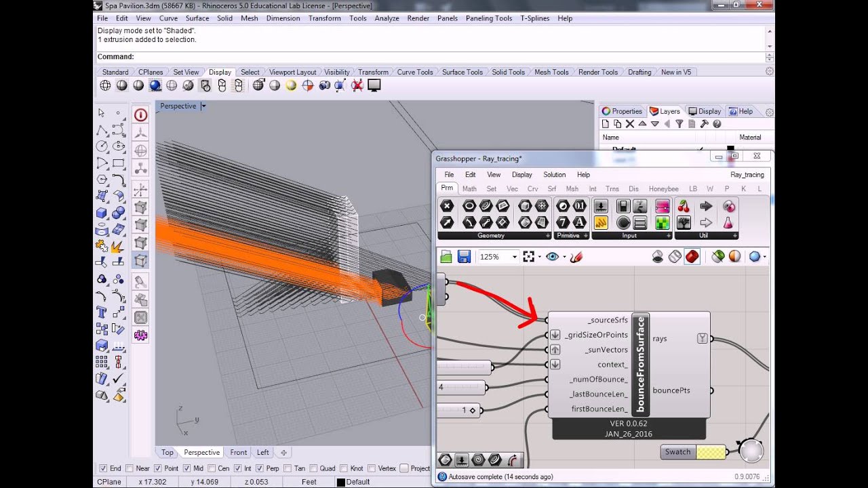The height and width of the screenshot is (488, 868).
Task: Select the Wireframe viewport display icon
Action: pyautogui.click(x=105, y=85)
